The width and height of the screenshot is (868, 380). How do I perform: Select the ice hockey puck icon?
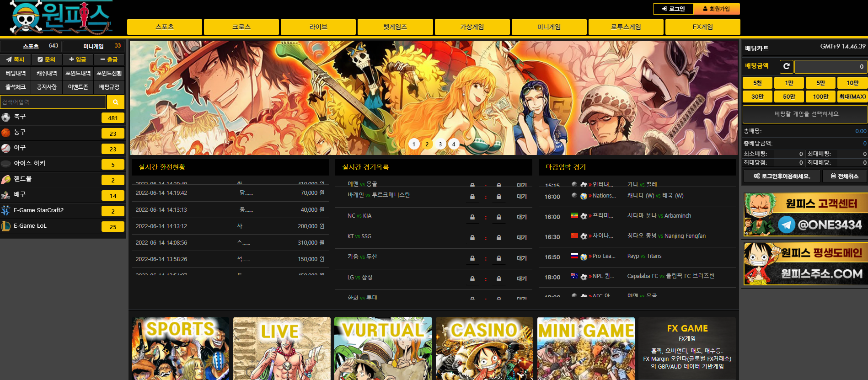(6, 164)
